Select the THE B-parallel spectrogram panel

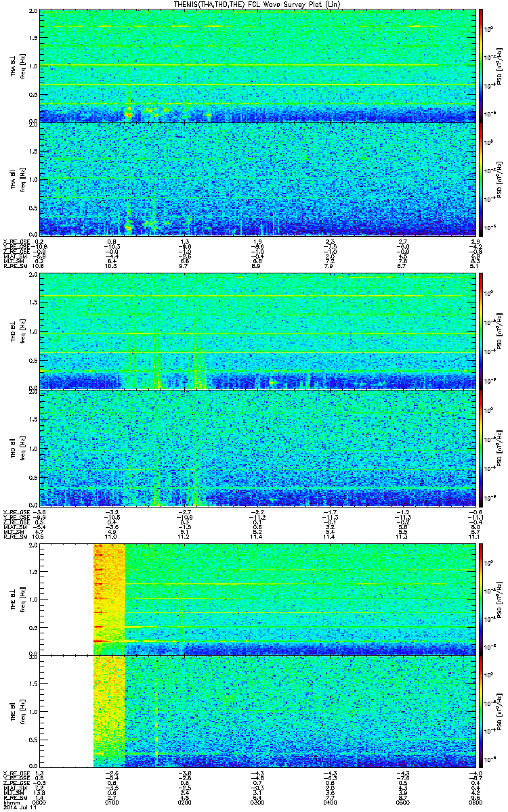(256, 712)
